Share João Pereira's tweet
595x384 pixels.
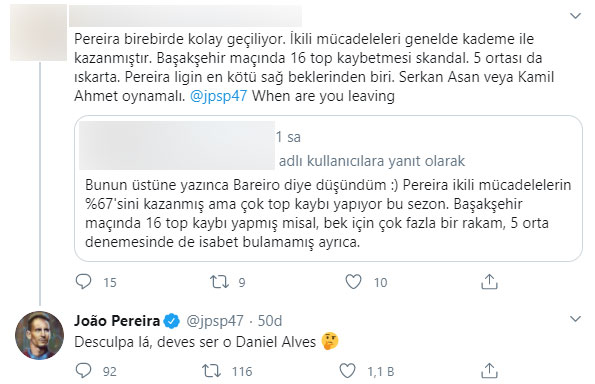point(489,371)
